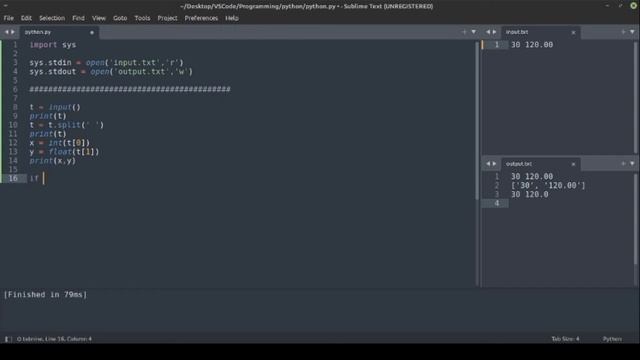Click Tab Size: 4 in status bar

[x=565, y=339]
